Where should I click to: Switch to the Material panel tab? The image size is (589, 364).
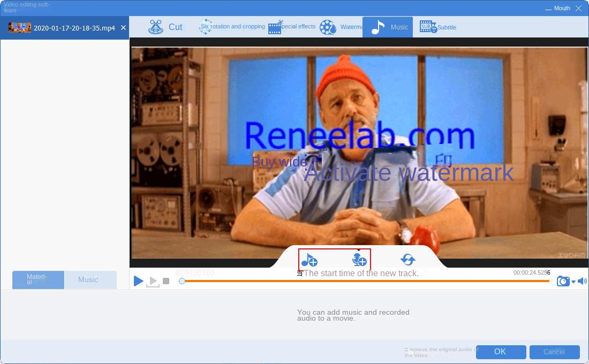(x=38, y=280)
